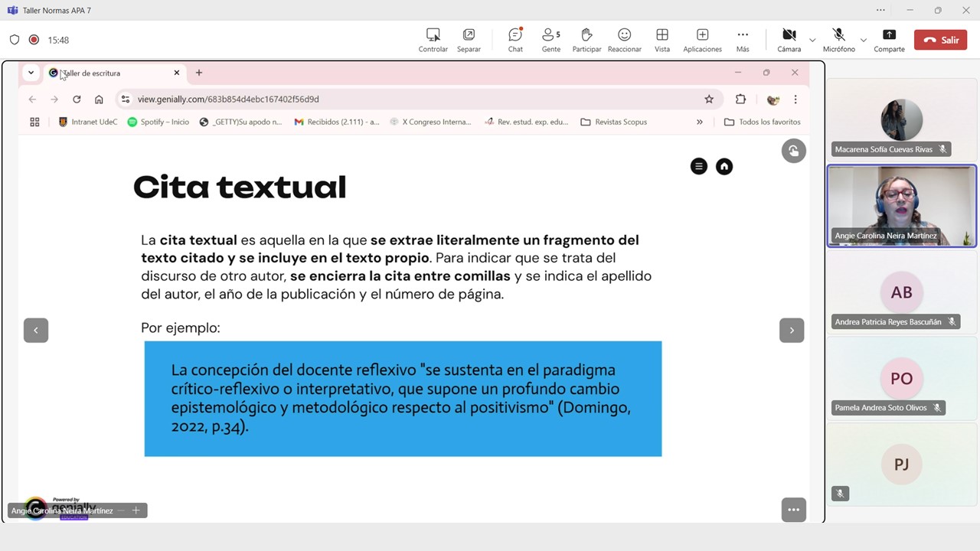Open Aplicaciones in the meeting toolbar
The image size is (980, 551).
coord(702,40)
